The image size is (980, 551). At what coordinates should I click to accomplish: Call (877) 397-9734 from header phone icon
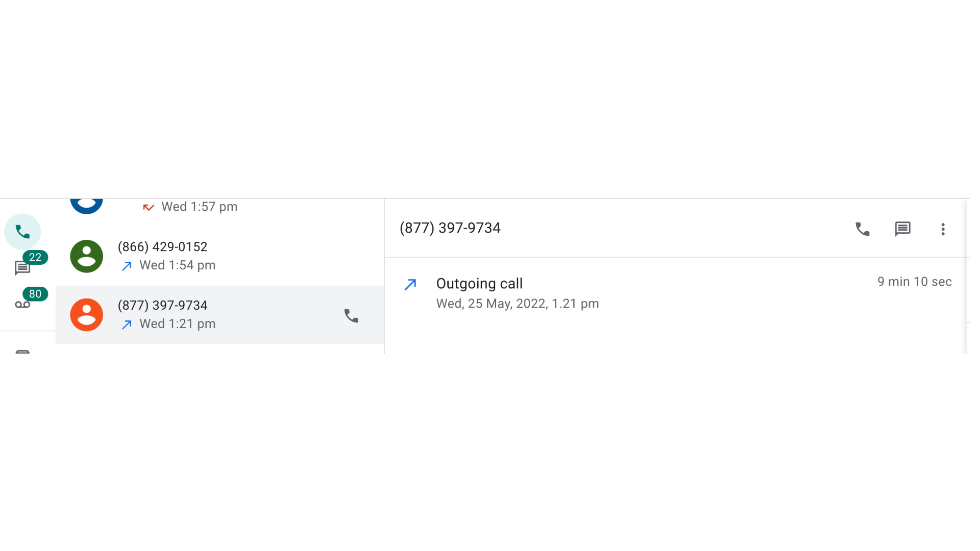coord(862,229)
